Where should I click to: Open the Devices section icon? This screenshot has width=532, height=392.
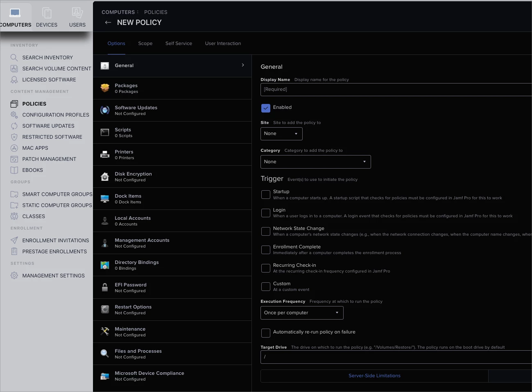pyautogui.click(x=47, y=13)
